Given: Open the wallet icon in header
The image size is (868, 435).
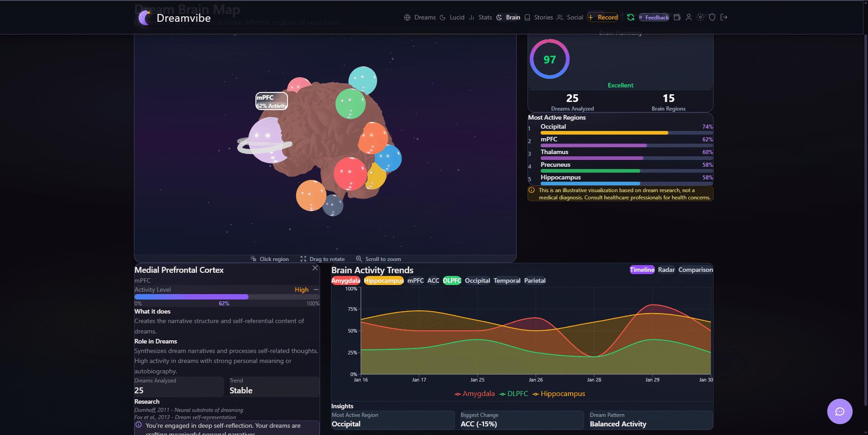Looking at the screenshot, I should pos(677,17).
